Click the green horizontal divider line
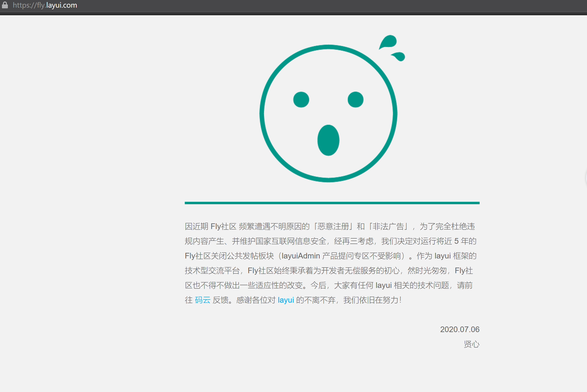The height and width of the screenshot is (392, 587). [332, 203]
